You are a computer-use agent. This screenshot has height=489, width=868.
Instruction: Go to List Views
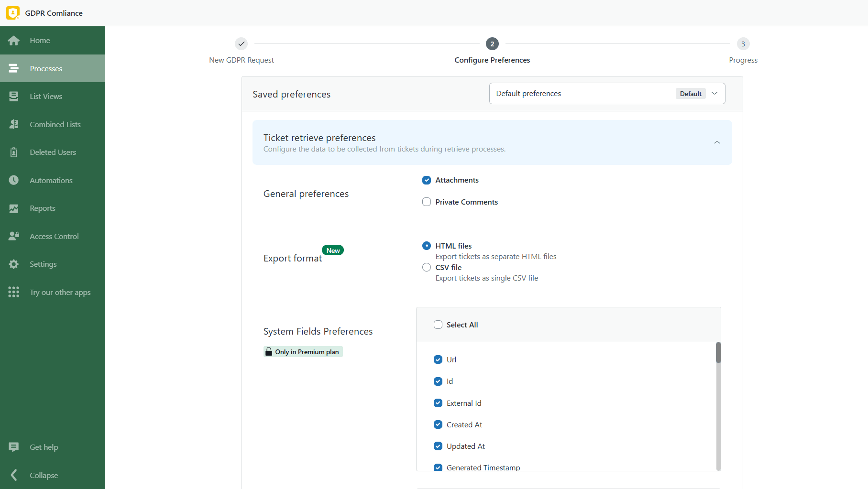(53, 96)
